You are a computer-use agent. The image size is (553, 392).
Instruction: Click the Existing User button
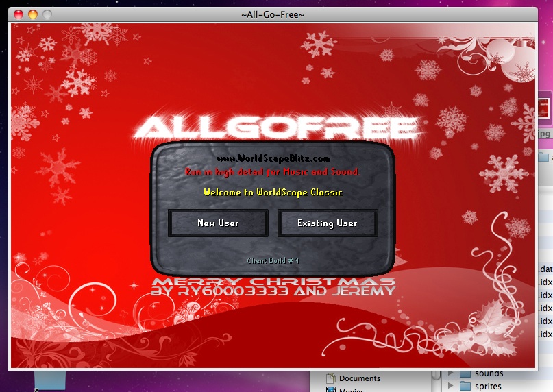pos(328,223)
